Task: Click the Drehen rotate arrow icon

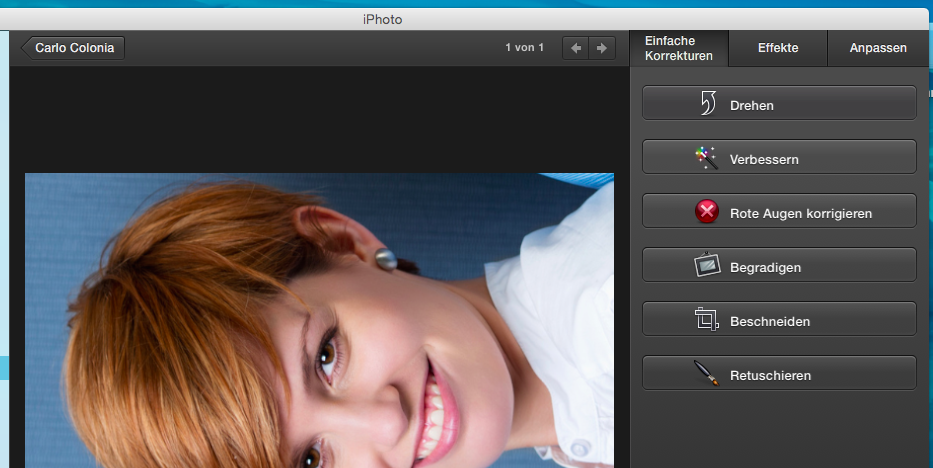Action: (707, 103)
